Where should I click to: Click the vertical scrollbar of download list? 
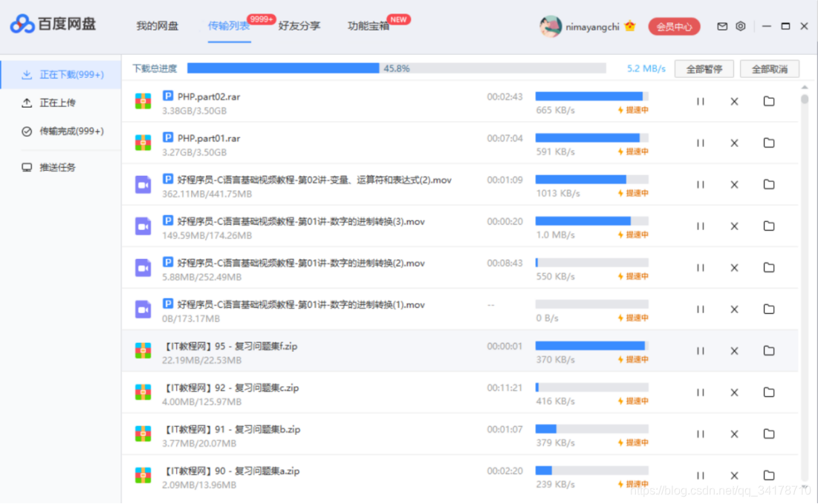point(805,99)
